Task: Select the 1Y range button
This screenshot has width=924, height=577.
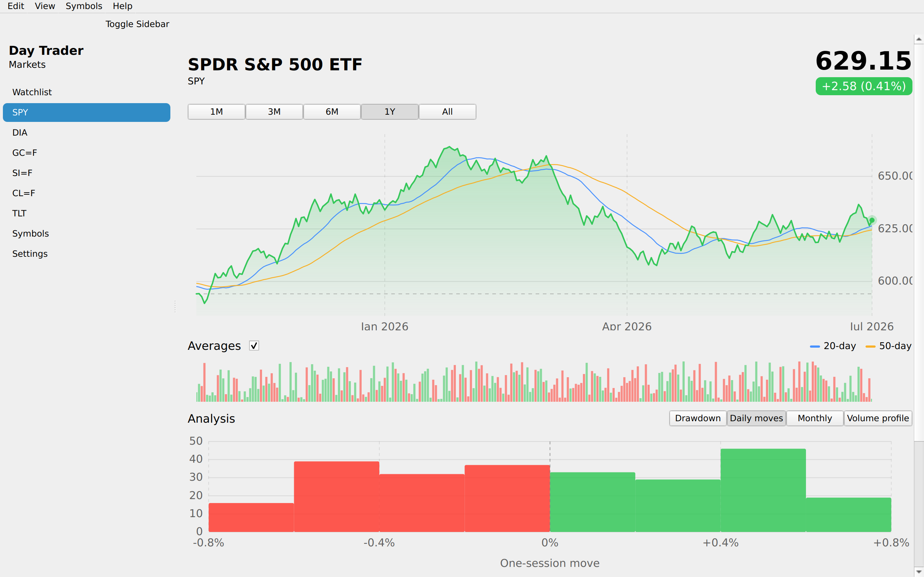Action: 389,112
